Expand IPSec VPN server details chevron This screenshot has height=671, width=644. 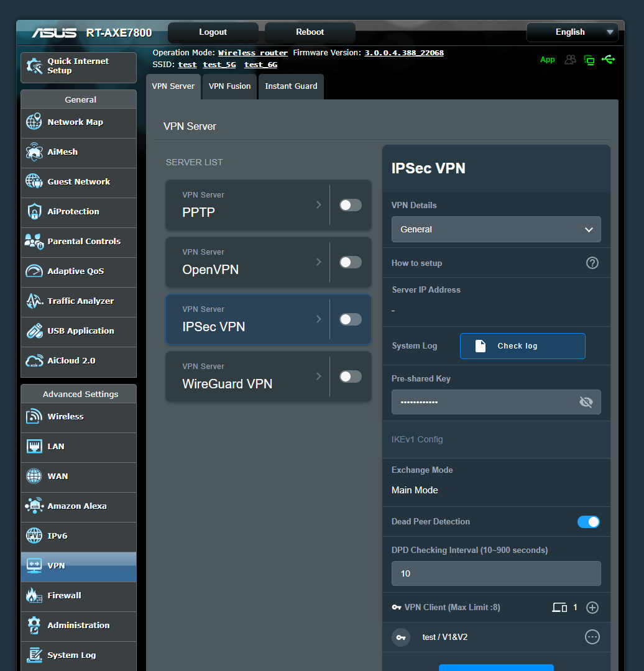coord(318,319)
